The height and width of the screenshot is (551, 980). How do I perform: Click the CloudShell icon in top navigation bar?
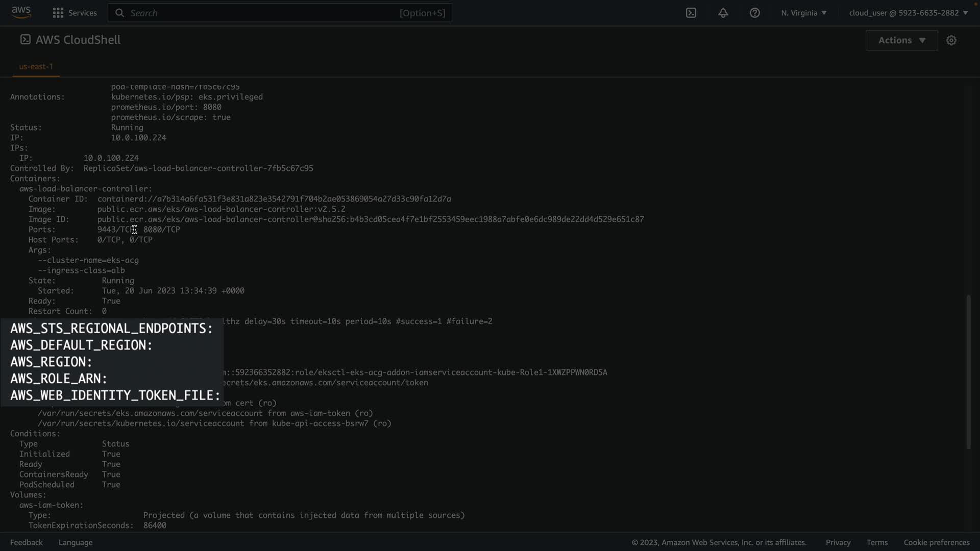click(691, 13)
